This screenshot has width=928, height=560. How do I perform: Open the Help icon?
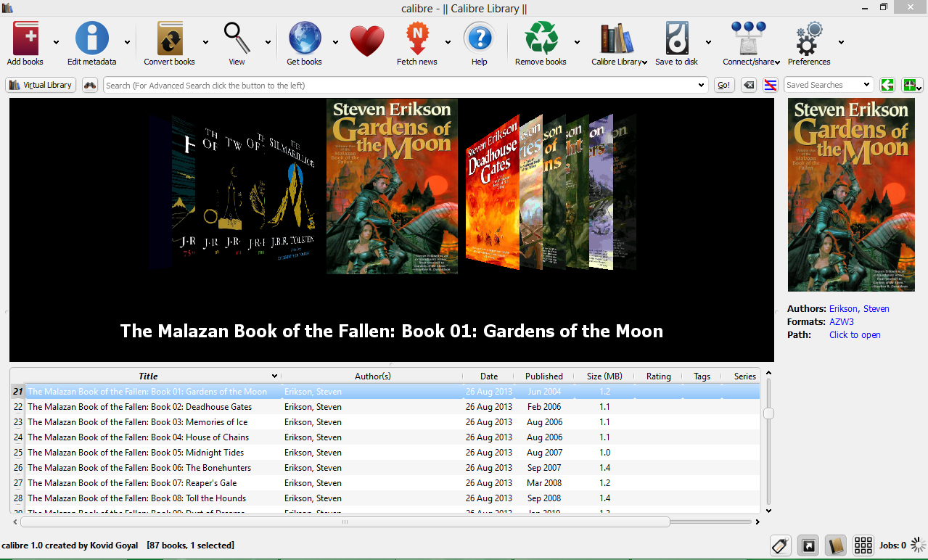pyautogui.click(x=479, y=38)
